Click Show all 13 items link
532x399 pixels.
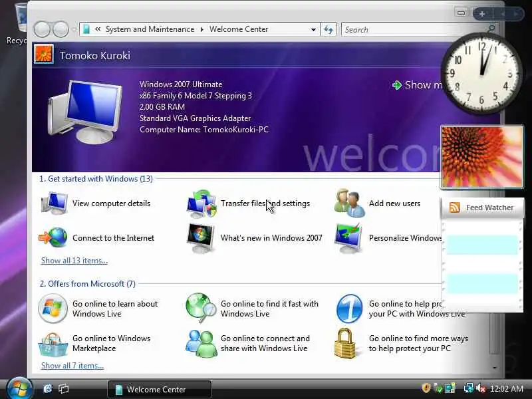click(x=74, y=261)
